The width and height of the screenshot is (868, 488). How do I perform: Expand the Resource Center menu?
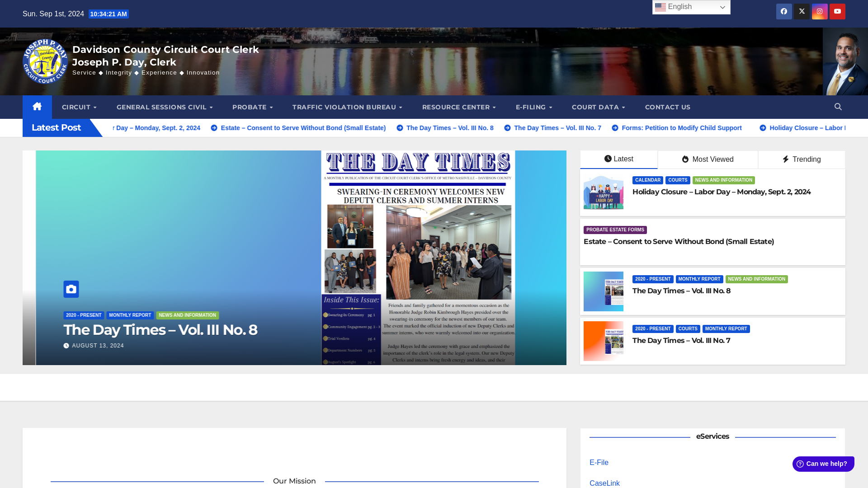coord(459,107)
